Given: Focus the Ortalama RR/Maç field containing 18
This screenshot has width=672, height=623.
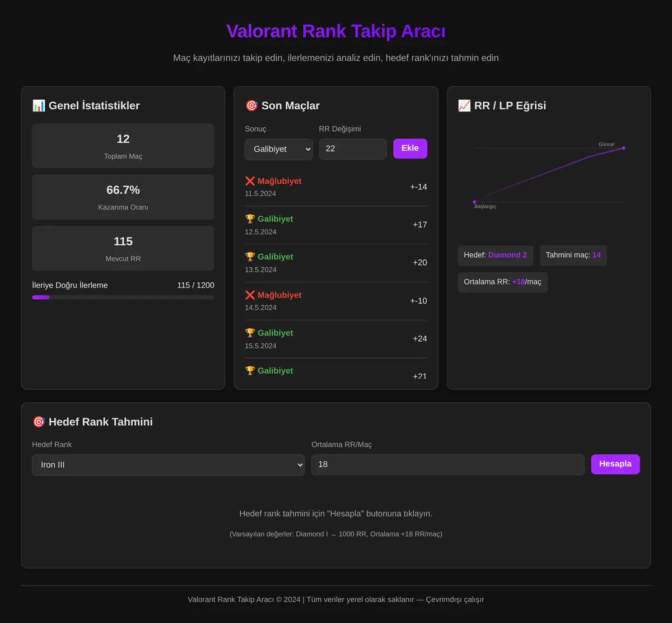Looking at the screenshot, I should (x=448, y=465).
